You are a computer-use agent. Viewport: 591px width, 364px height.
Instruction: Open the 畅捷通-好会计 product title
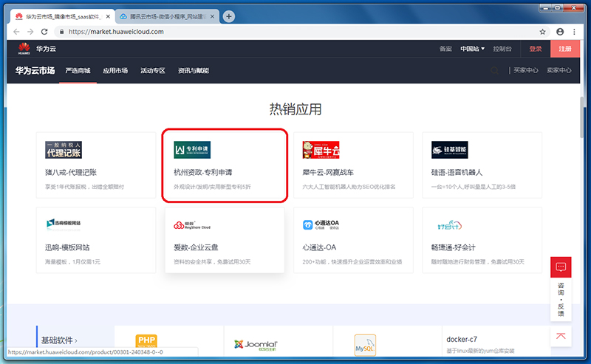pos(454,247)
